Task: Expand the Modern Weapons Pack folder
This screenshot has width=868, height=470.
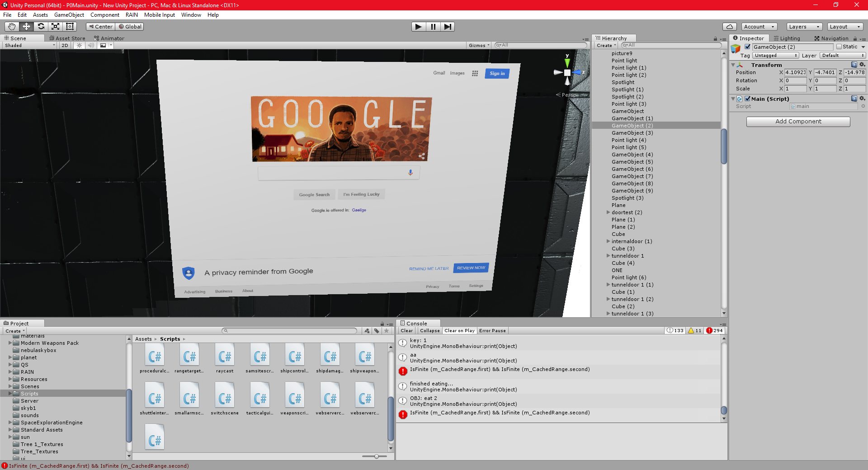Action: click(x=10, y=343)
